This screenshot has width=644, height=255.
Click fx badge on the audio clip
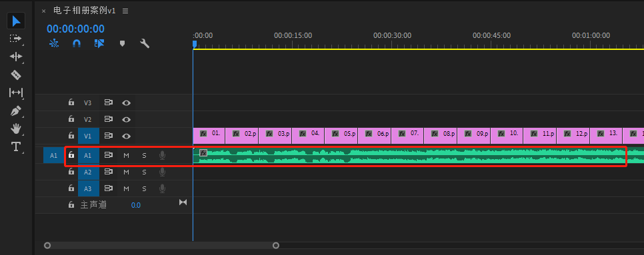[203, 153]
